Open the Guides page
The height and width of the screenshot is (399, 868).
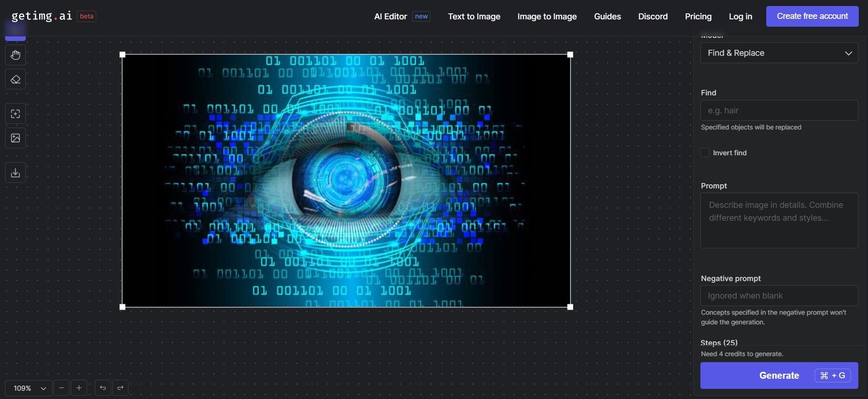[607, 17]
